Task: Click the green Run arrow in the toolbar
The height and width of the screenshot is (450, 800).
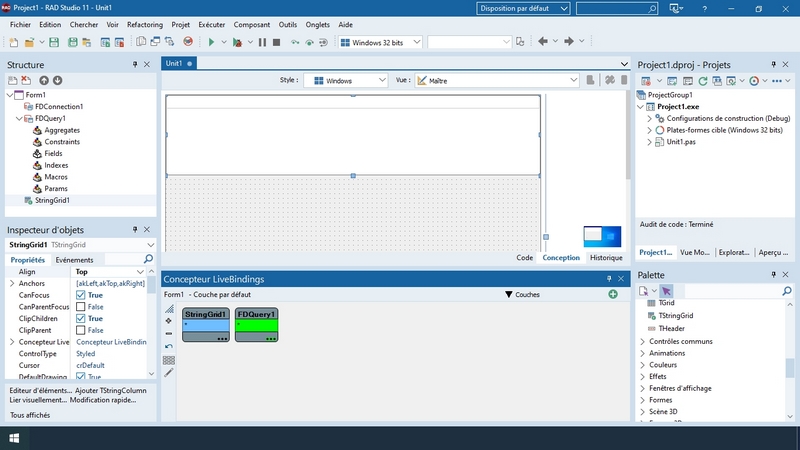Action: (x=211, y=42)
